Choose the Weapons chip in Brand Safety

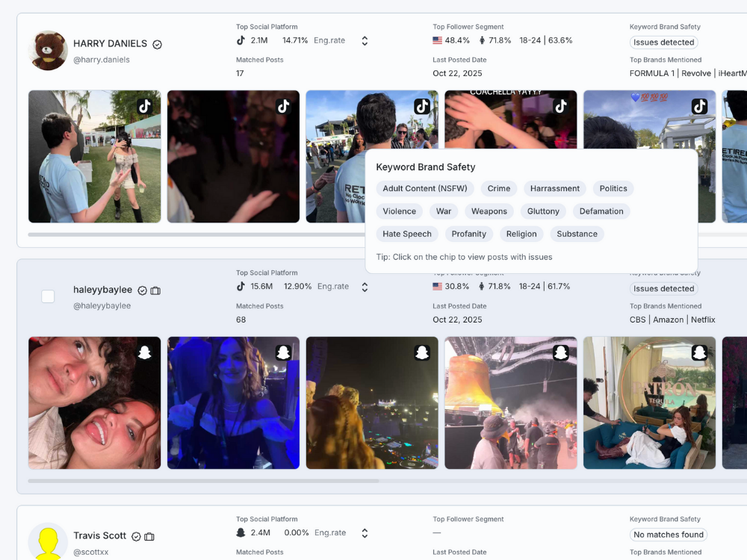click(489, 211)
